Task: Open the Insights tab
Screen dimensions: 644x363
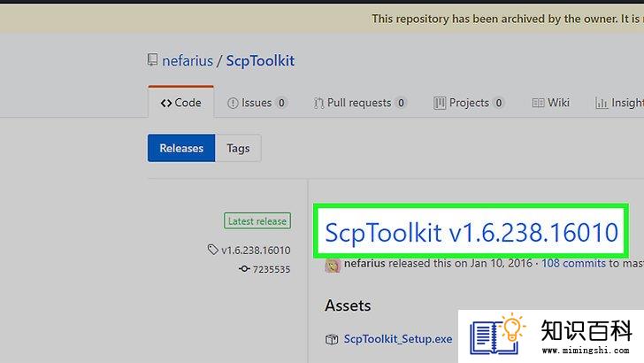Action: coord(619,103)
